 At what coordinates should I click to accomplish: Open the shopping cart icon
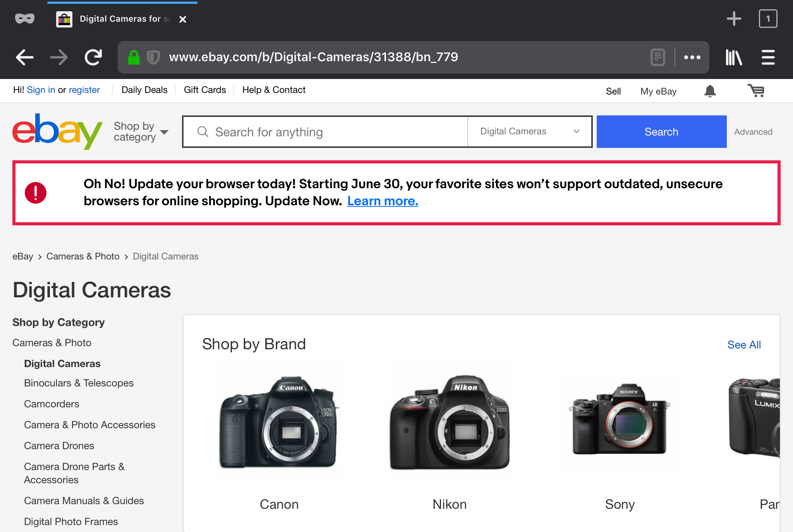point(755,91)
